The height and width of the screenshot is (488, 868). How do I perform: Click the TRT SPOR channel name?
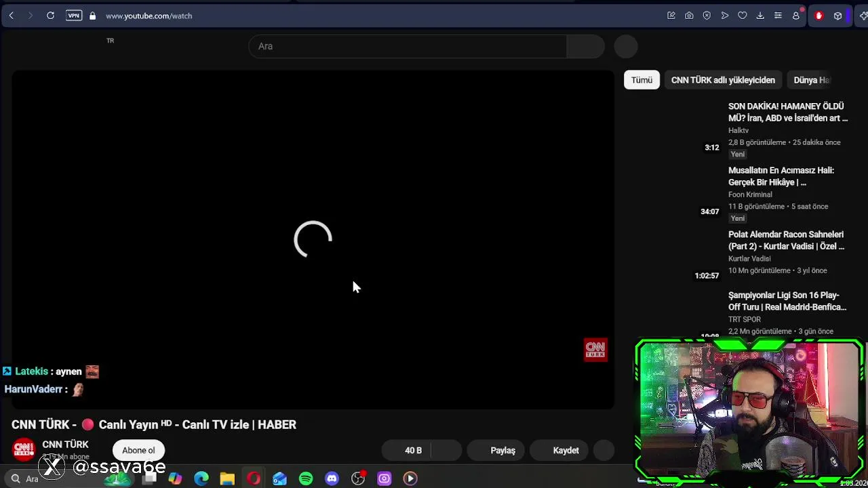pos(745,319)
